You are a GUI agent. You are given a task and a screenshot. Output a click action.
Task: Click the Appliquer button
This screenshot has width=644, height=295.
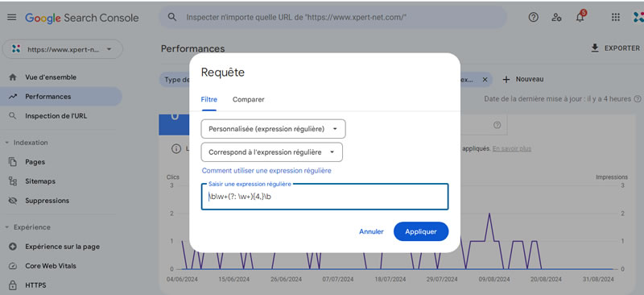point(421,231)
